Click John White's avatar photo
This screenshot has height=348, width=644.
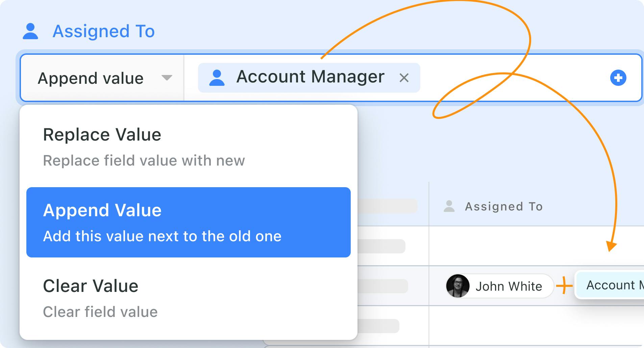pyautogui.click(x=458, y=286)
